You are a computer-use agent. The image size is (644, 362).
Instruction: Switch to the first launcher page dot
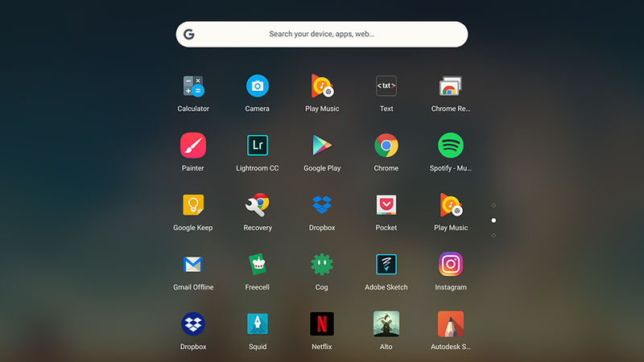(x=493, y=205)
